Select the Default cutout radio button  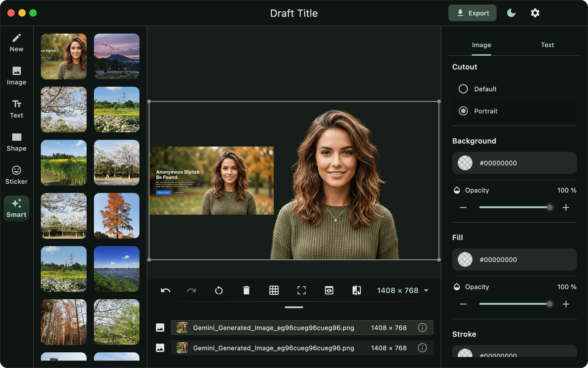click(x=463, y=89)
